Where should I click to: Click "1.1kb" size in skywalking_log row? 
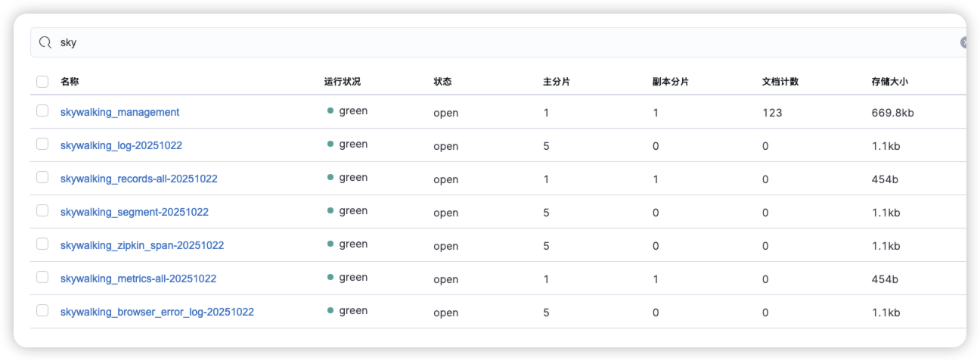886,146
